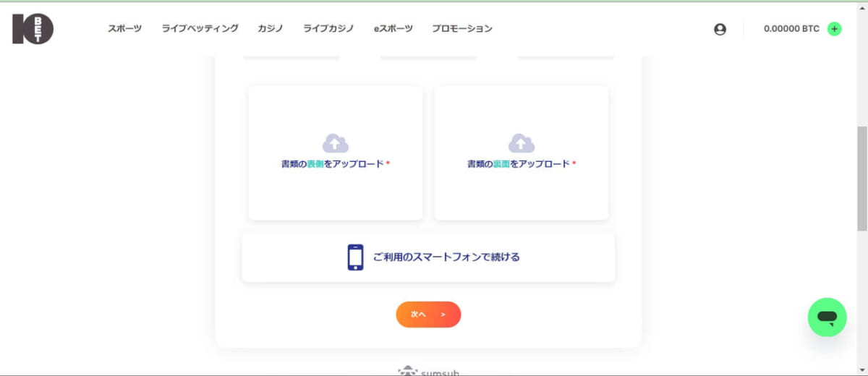
Task: Open the ライブベッティング menu item
Action: pos(200,29)
